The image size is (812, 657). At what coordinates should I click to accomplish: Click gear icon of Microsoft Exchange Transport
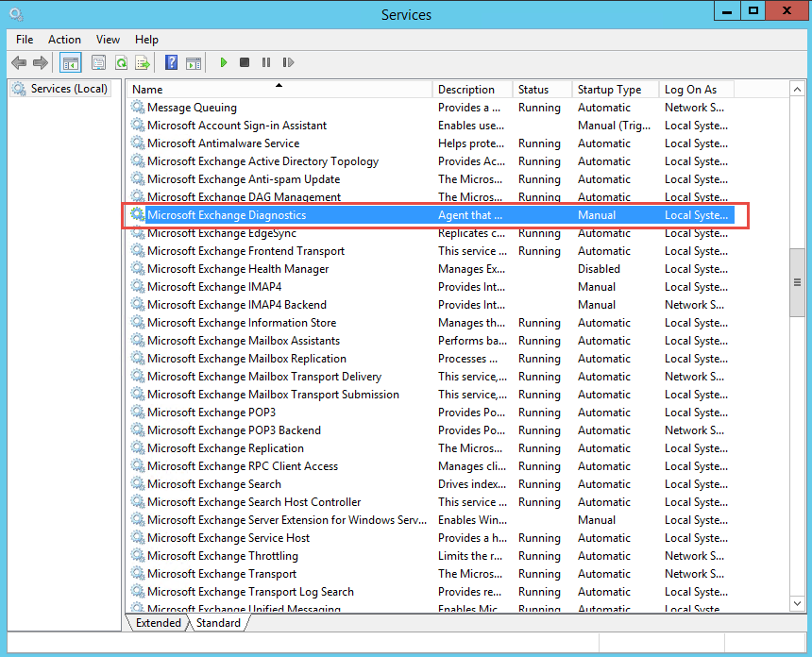tap(137, 574)
